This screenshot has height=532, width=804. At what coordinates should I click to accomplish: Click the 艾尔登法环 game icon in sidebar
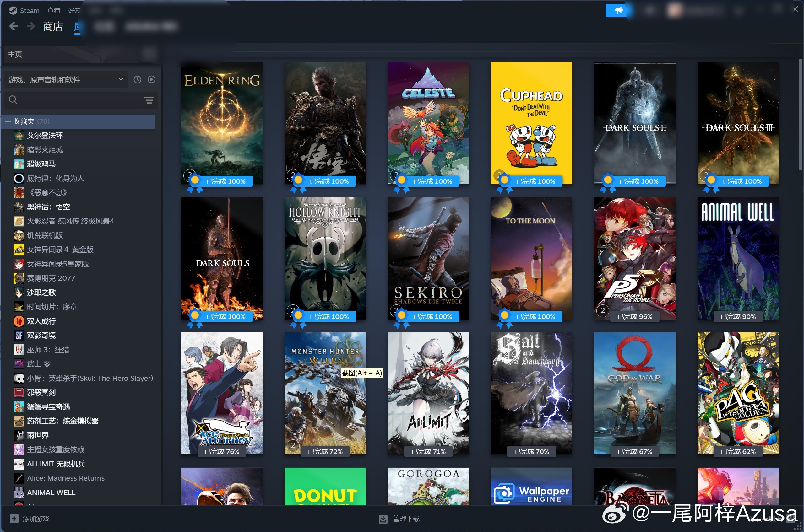coord(19,135)
